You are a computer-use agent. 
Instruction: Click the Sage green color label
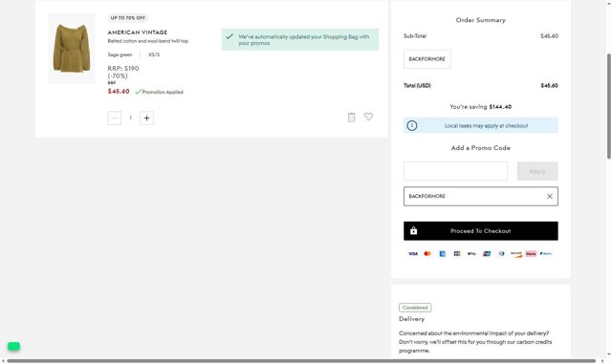point(120,54)
